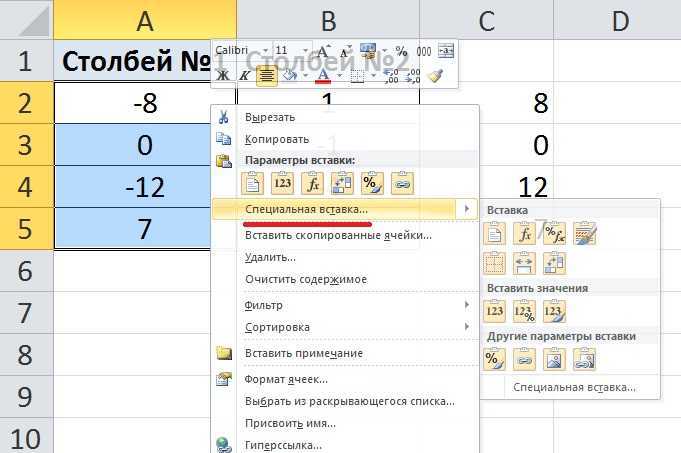Click fx Formulas icon in Вставка submenu section

pyautogui.click(x=524, y=233)
